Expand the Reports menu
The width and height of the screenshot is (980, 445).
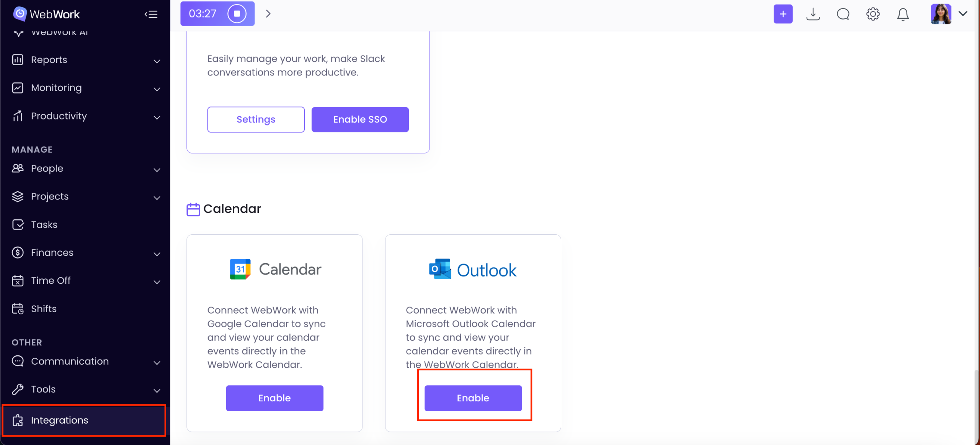click(49, 60)
